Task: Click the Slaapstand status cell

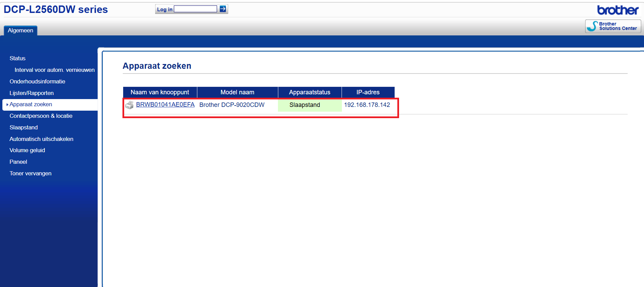Action: (310, 105)
